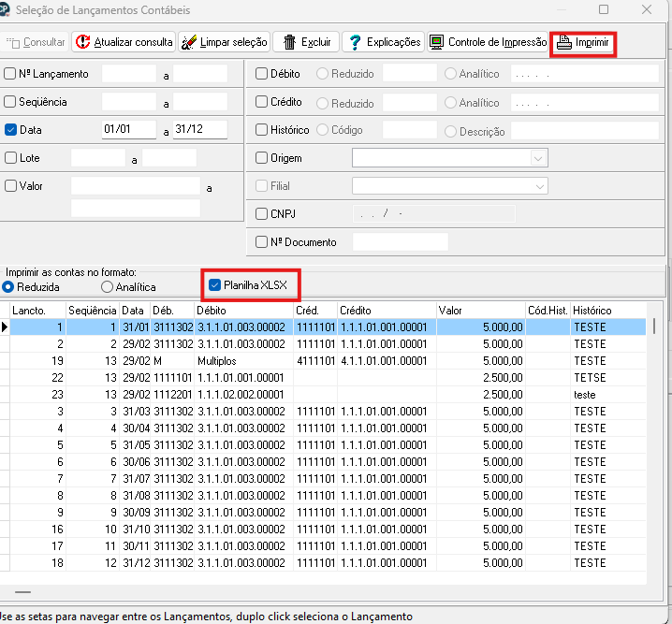Enable the Nº Lançamento checkbox
672x624 pixels.
tap(10, 74)
